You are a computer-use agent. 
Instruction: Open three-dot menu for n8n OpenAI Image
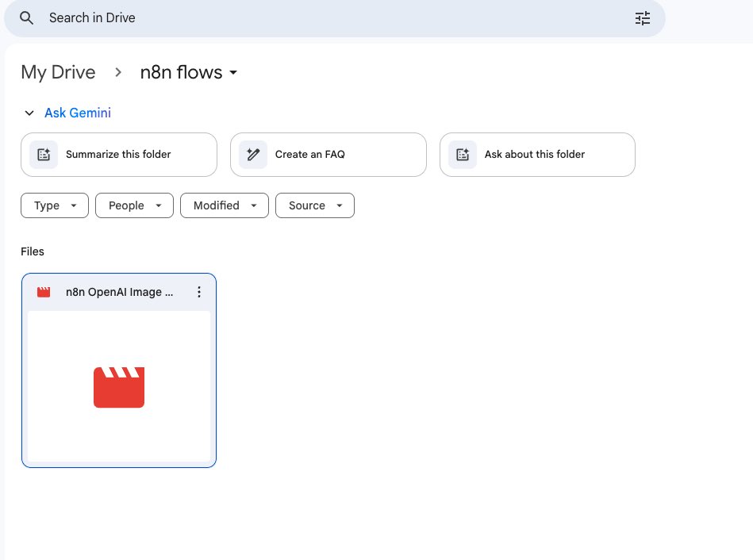(x=199, y=292)
